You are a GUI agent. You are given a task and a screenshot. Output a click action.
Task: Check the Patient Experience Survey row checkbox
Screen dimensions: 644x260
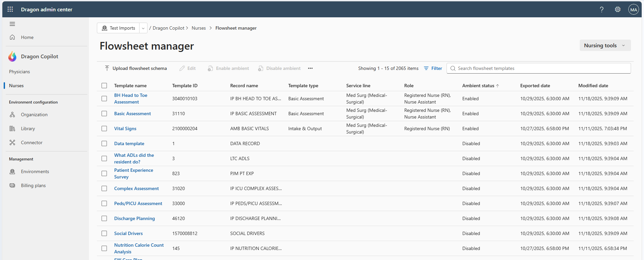(x=104, y=173)
